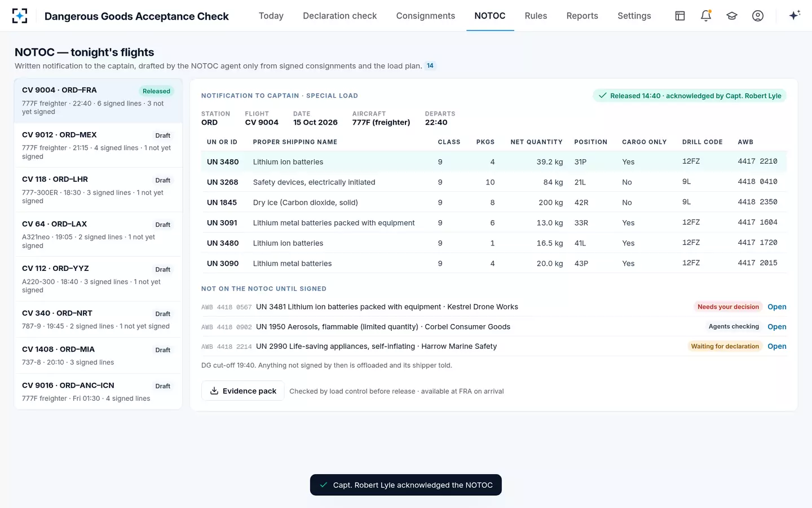Open the Settings tab
This screenshot has height=508, width=812.
coord(634,16)
